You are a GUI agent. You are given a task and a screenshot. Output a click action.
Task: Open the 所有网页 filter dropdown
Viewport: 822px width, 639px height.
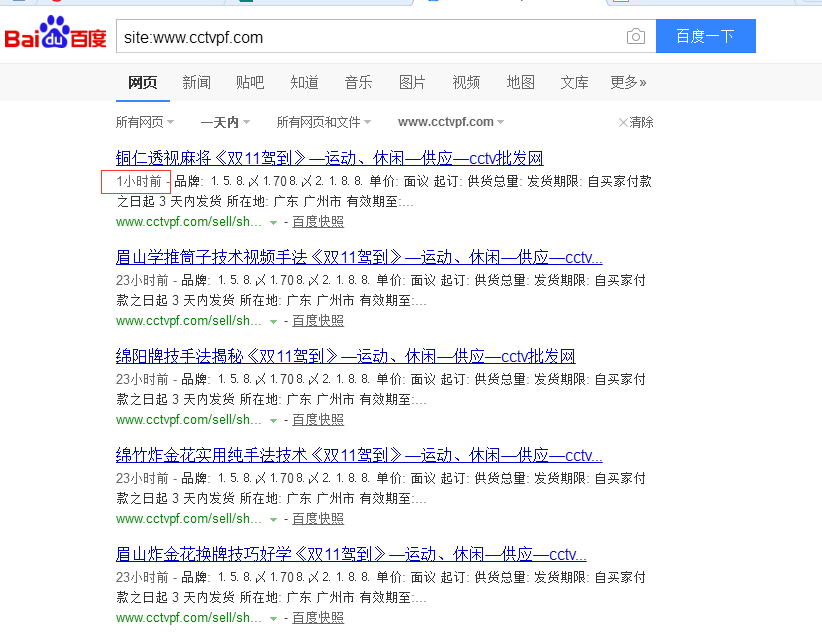(x=145, y=122)
